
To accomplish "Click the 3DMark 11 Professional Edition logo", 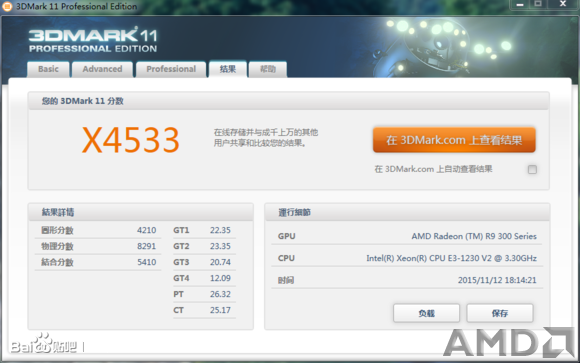I will point(93,40).
